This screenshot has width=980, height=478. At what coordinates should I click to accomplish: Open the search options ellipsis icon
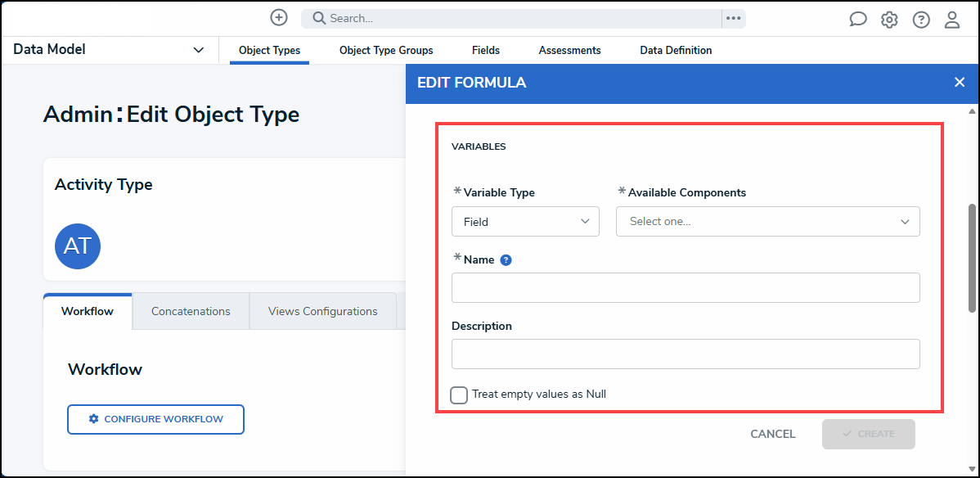point(733,19)
